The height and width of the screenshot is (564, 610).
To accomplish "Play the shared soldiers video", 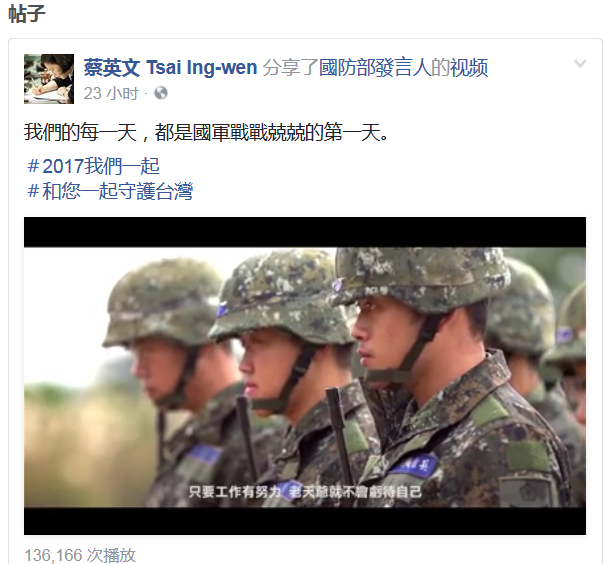I will click(305, 376).
